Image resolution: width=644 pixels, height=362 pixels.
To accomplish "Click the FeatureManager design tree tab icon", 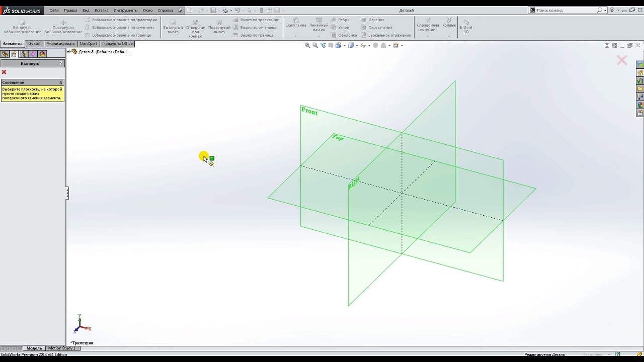I will click(x=5, y=54).
